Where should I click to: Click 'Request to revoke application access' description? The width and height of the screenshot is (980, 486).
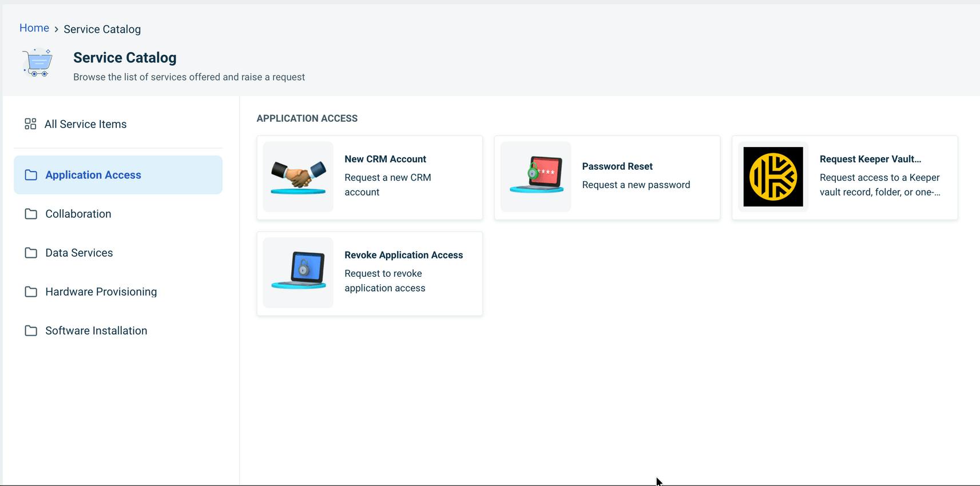[x=384, y=281]
